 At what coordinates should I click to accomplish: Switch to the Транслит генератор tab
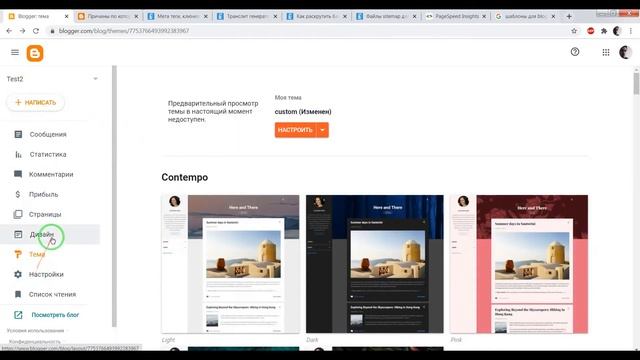[x=247, y=16]
